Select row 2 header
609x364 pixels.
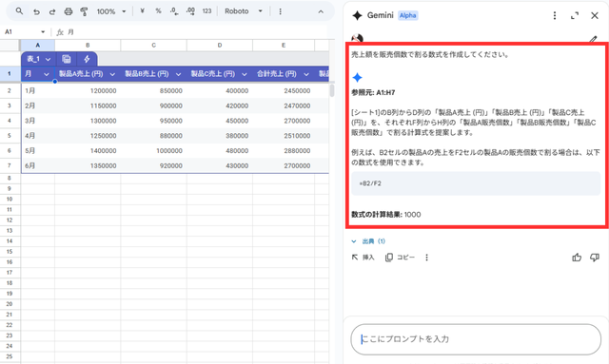tap(10, 91)
